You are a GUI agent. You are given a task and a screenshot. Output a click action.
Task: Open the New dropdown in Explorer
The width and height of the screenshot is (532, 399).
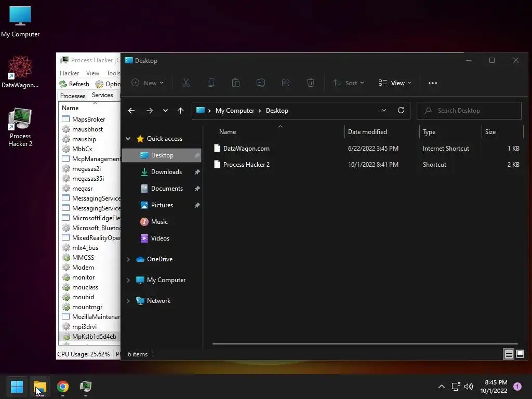coord(148,83)
